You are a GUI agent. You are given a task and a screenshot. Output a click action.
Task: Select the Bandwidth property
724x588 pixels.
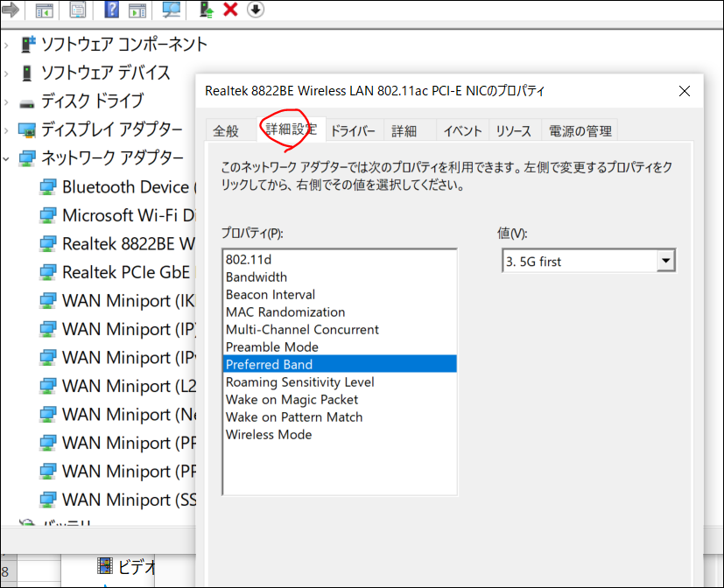[340, 276]
